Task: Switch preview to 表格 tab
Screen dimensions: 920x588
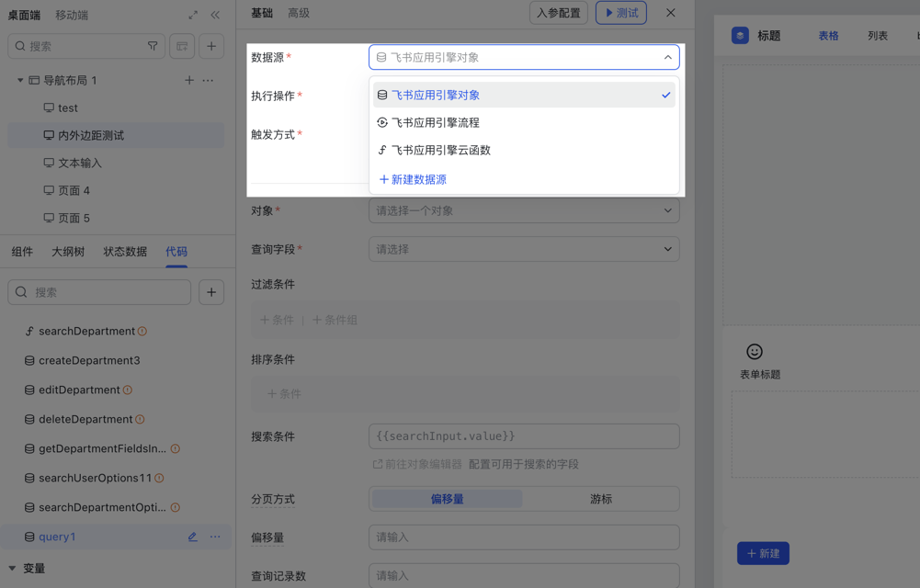Action: tap(828, 36)
